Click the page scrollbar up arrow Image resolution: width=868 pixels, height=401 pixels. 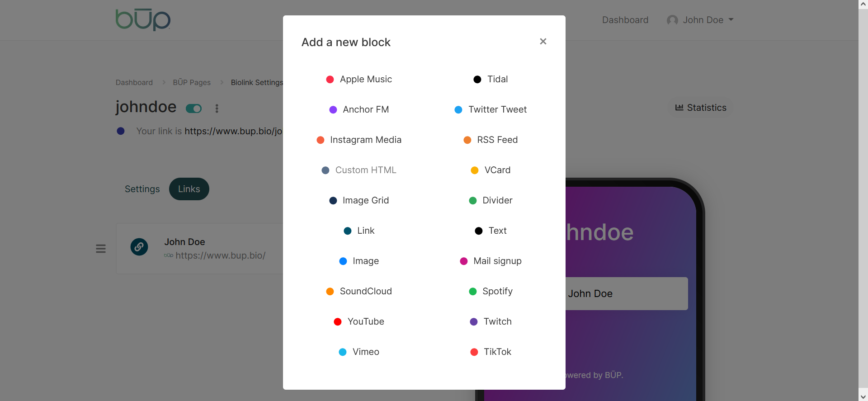863,4
